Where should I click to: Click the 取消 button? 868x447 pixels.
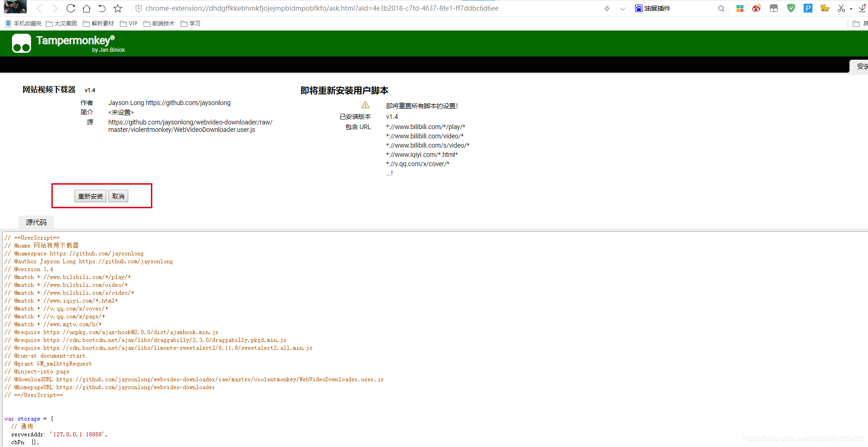pyautogui.click(x=118, y=196)
